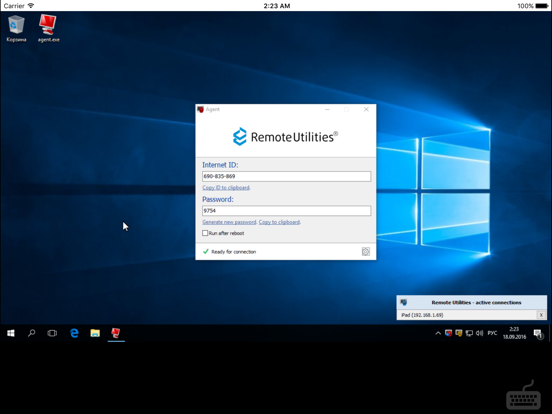Minimize the Agent window
The image size is (552, 414).
click(x=327, y=109)
